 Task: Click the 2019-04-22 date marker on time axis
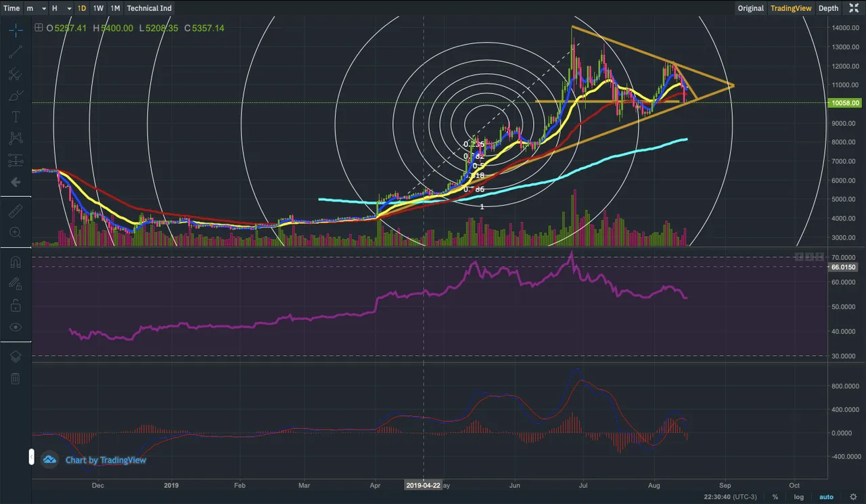(x=423, y=485)
